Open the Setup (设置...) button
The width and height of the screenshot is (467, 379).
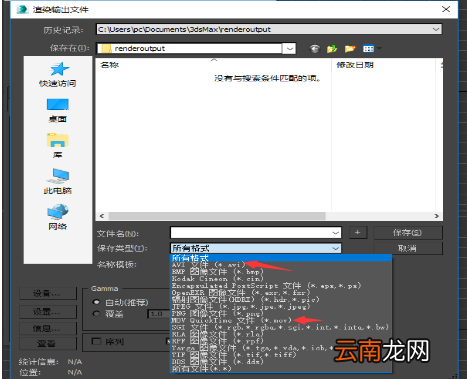coord(48,312)
